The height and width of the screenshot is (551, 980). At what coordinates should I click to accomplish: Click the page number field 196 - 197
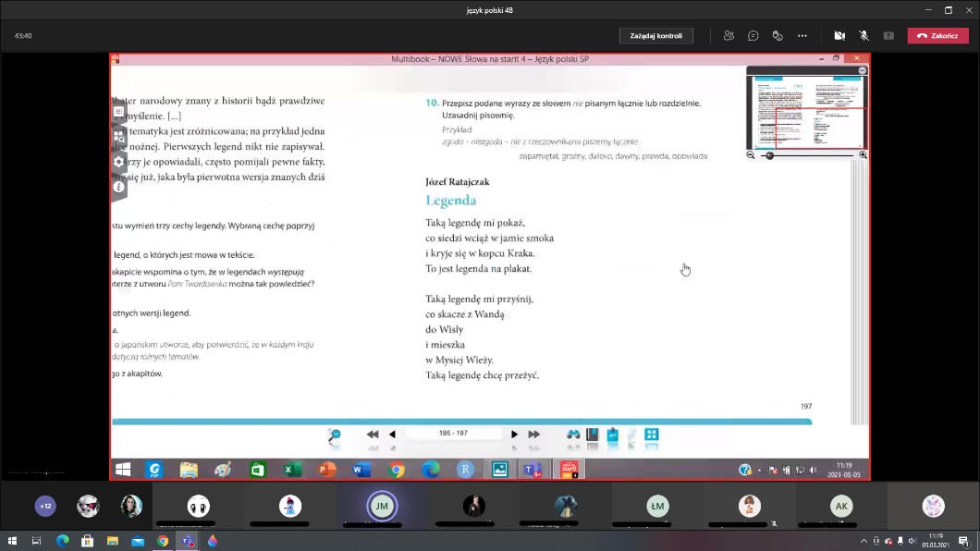point(453,434)
